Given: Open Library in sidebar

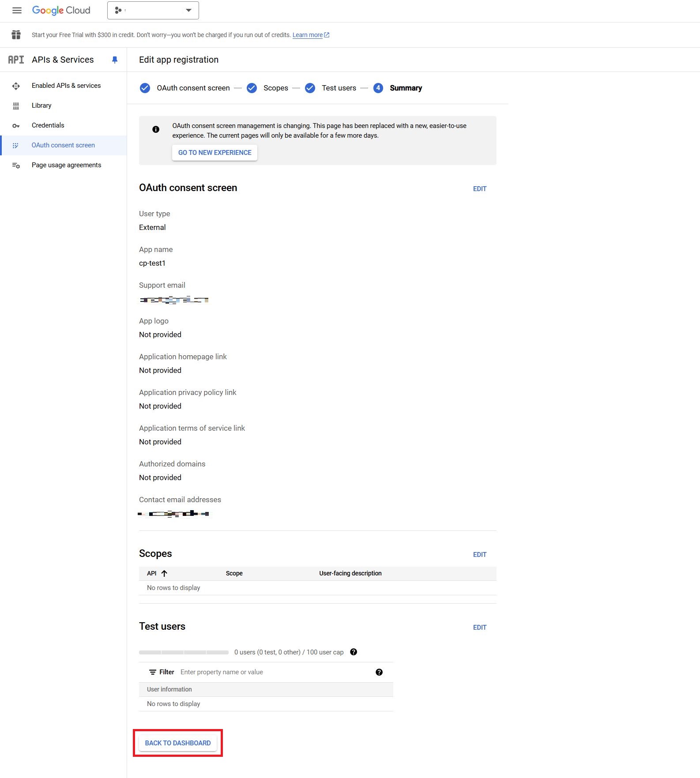Looking at the screenshot, I should (41, 105).
